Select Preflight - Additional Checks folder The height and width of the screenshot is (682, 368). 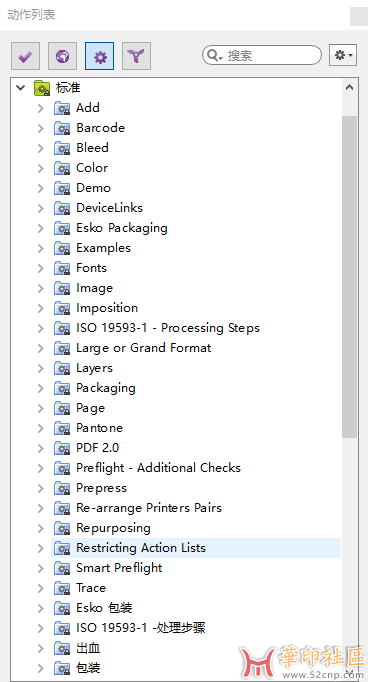158,468
